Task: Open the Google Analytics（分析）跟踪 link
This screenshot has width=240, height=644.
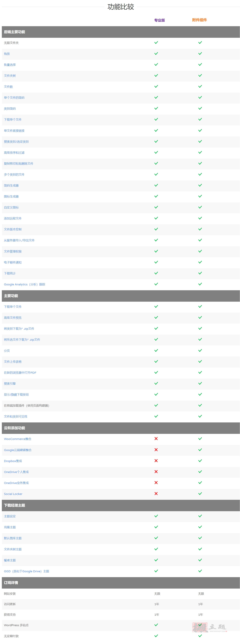Action: tap(25, 284)
